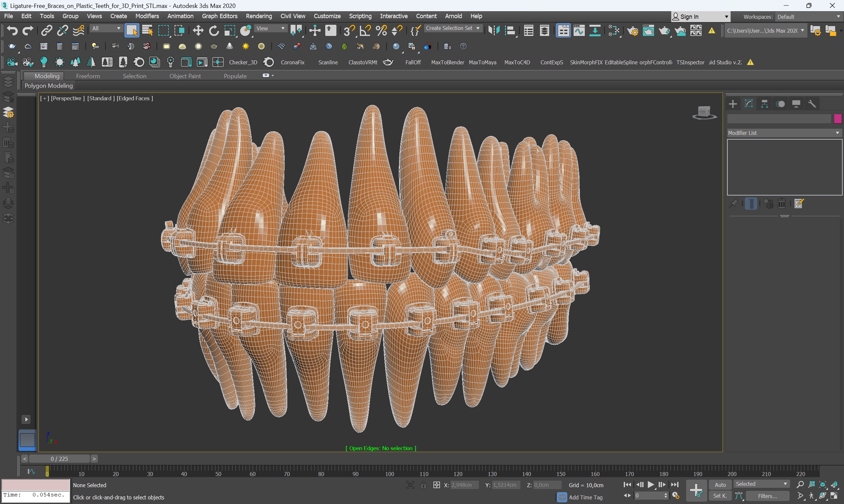Screen dimensions: 844x504
Task: Open Select by Name list icon
Action: (x=147, y=31)
